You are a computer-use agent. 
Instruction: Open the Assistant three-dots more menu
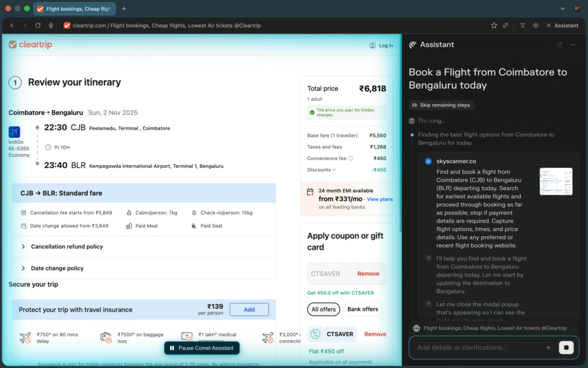click(572, 45)
